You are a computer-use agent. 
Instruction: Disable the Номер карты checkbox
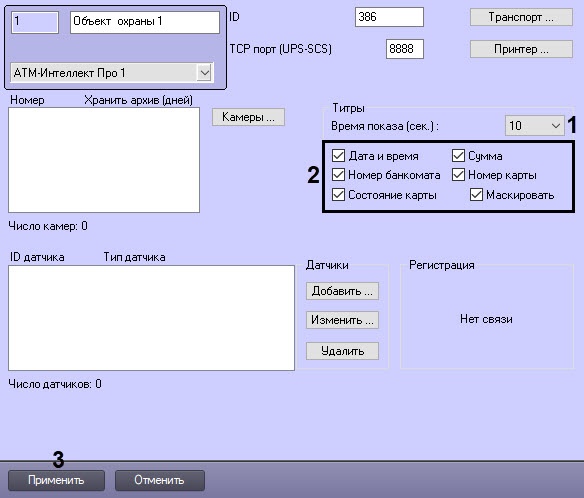(x=458, y=175)
